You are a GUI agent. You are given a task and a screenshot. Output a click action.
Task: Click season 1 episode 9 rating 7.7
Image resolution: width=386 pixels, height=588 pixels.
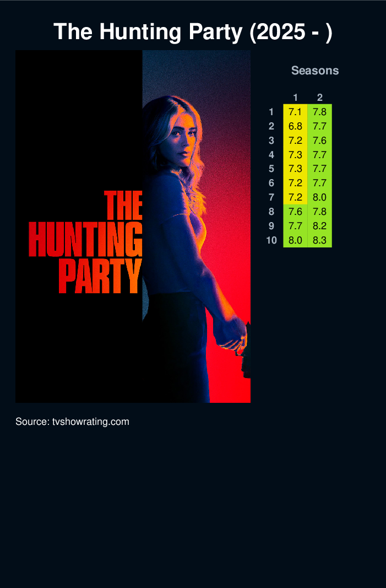[295, 226]
